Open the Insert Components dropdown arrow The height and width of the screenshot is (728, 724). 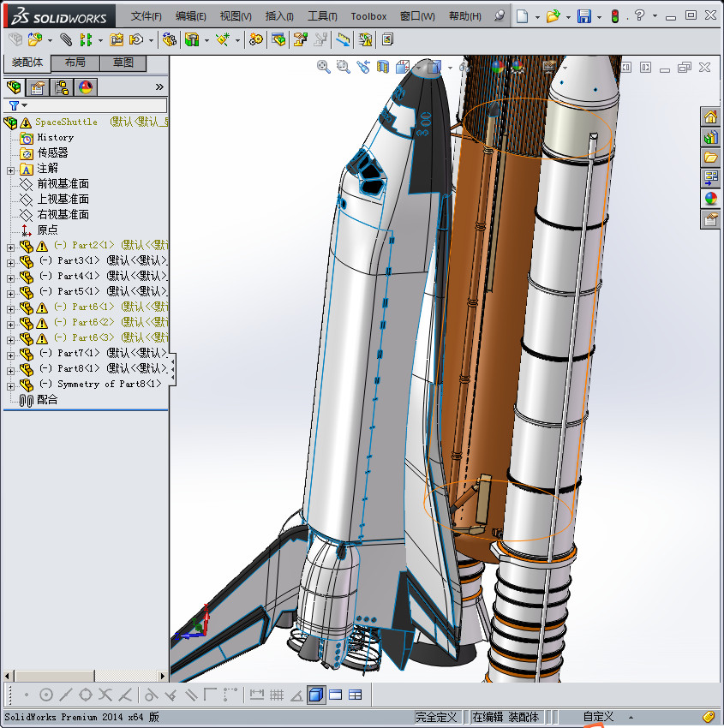point(50,41)
